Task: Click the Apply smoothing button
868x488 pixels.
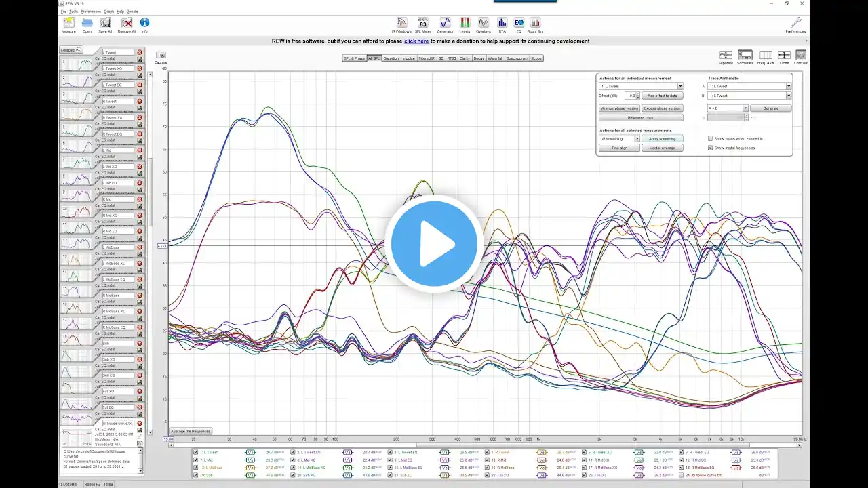Action: pos(663,138)
